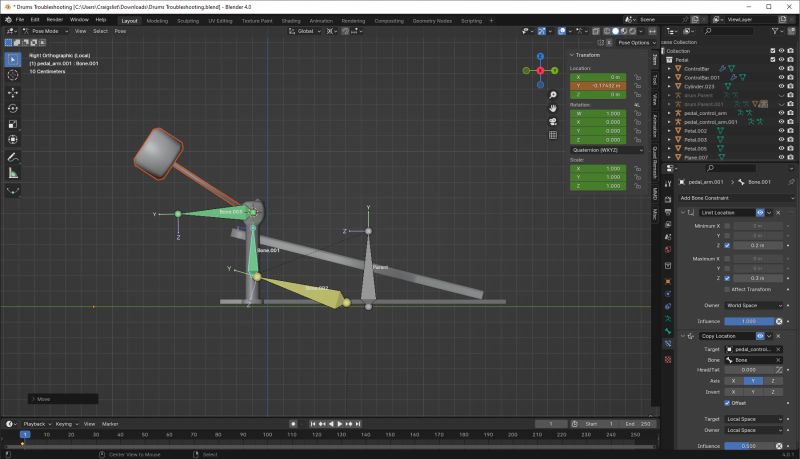The width and height of the screenshot is (800, 459).
Task: Choose the Move tool in the toolbar
Action: pos(13,92)
